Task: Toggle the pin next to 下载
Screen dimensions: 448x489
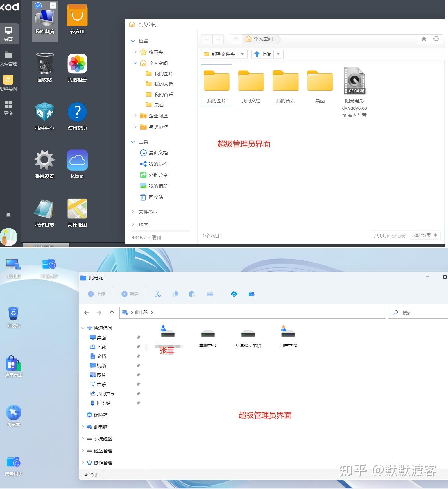Action: pos(138,347)
